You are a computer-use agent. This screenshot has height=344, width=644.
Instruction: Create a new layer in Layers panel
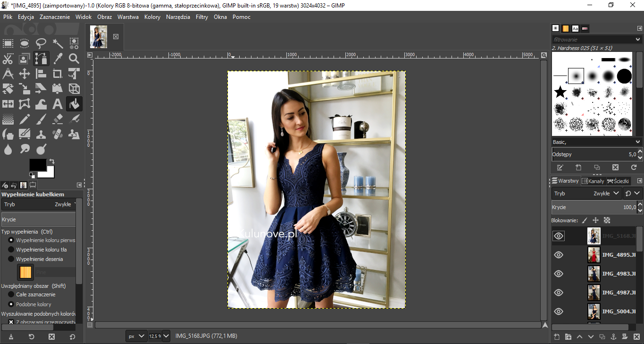557,337
